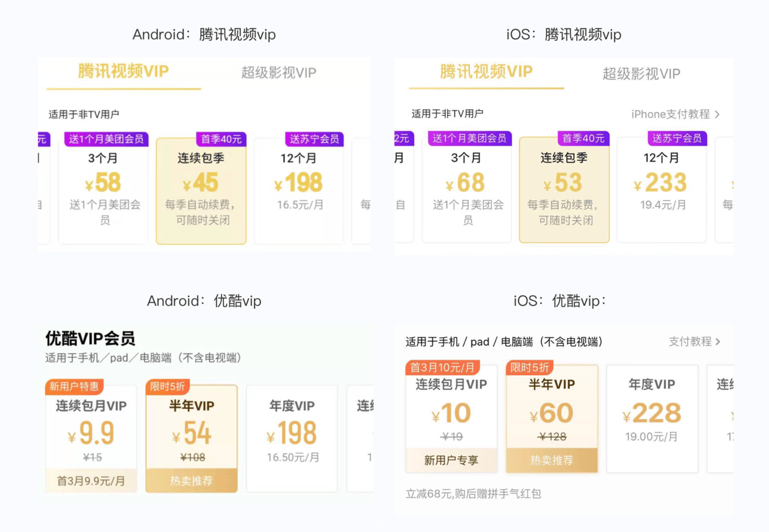Screen dimensions: 769x532
Task: Switch to 超级影视VIP tab in Android panel
Action: pos(278,73)
